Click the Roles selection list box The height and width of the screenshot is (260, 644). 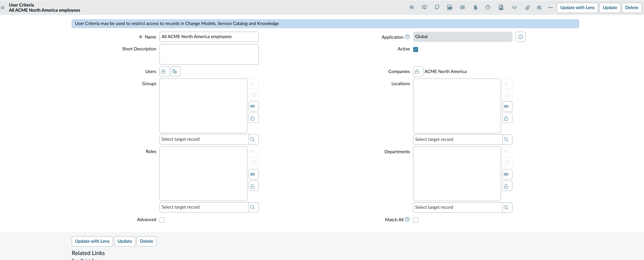[x=203, y=174]
